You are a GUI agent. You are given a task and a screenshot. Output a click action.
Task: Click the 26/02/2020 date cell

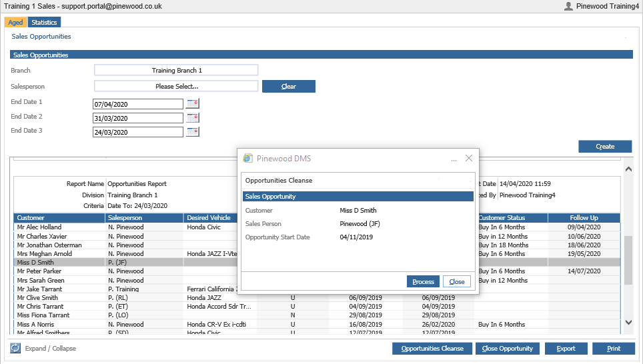point(438,324)
